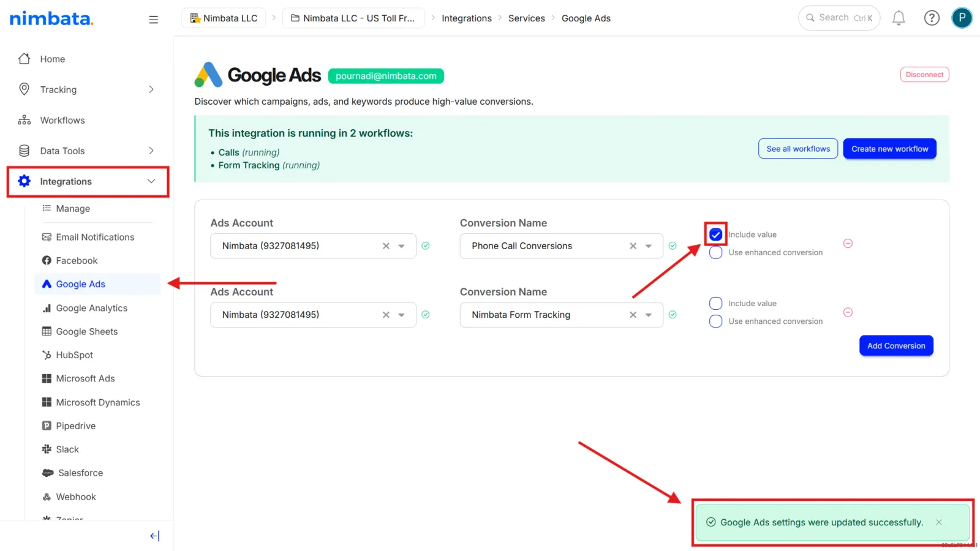
Task: Open the Nimbata LLC workspace breadcrumb
Action: (x=224, y=18)
